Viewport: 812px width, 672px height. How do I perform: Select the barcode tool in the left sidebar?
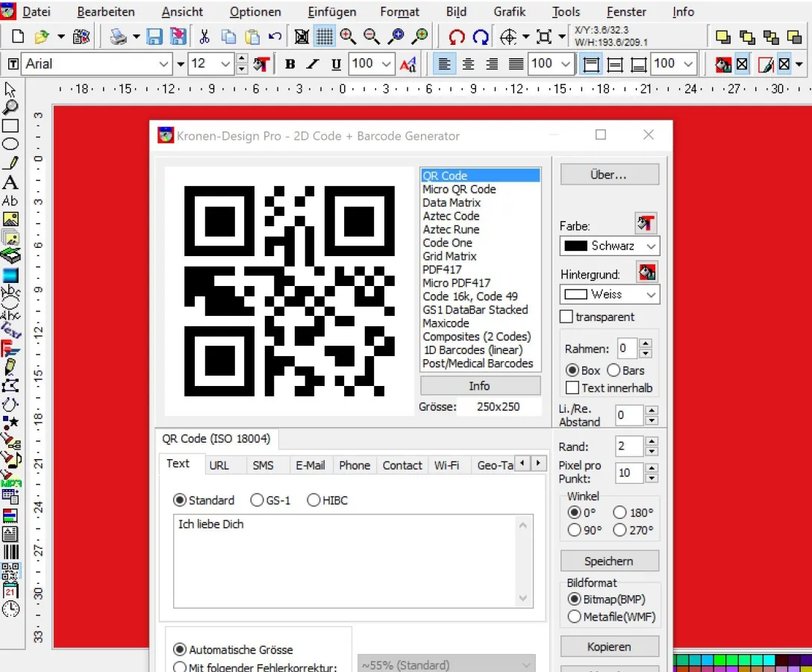(x=10, y=553)
